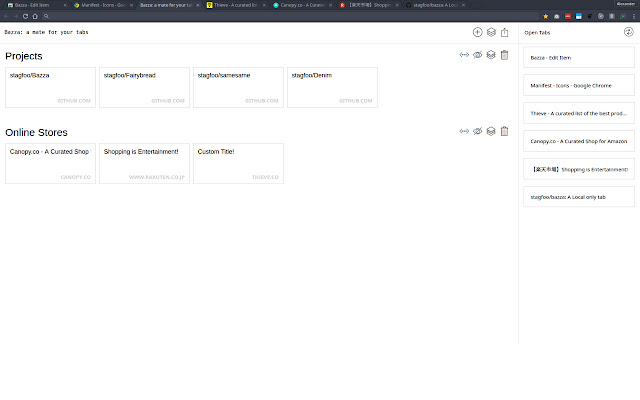Click the red extension icon in browser toolbar
The image size is (640, 400).
[568, 16]
